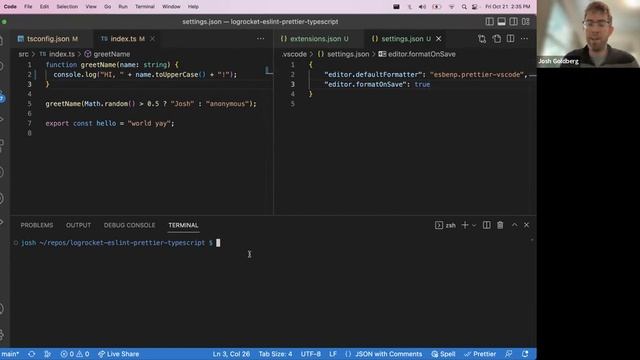This screenshot has height=360, width=640.
Task: Click feedback icon in status bar
Action: (x=508, y=354)
